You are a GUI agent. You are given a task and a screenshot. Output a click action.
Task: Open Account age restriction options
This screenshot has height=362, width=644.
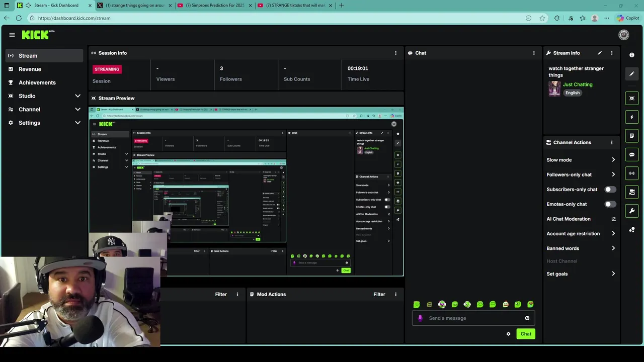[613, 233]
